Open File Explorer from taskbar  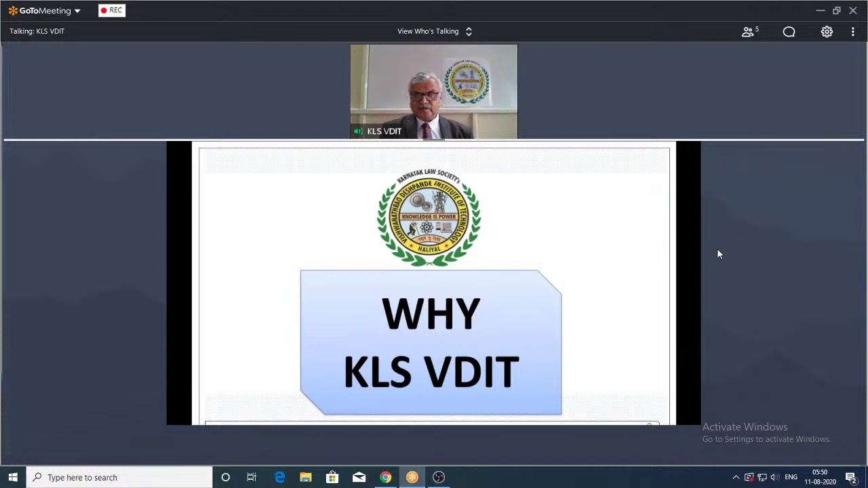tap(306, 477)
